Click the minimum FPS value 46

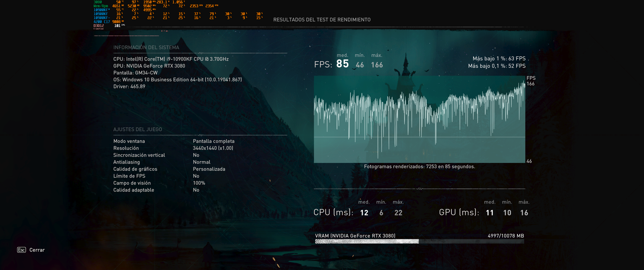tap(359, 65)
